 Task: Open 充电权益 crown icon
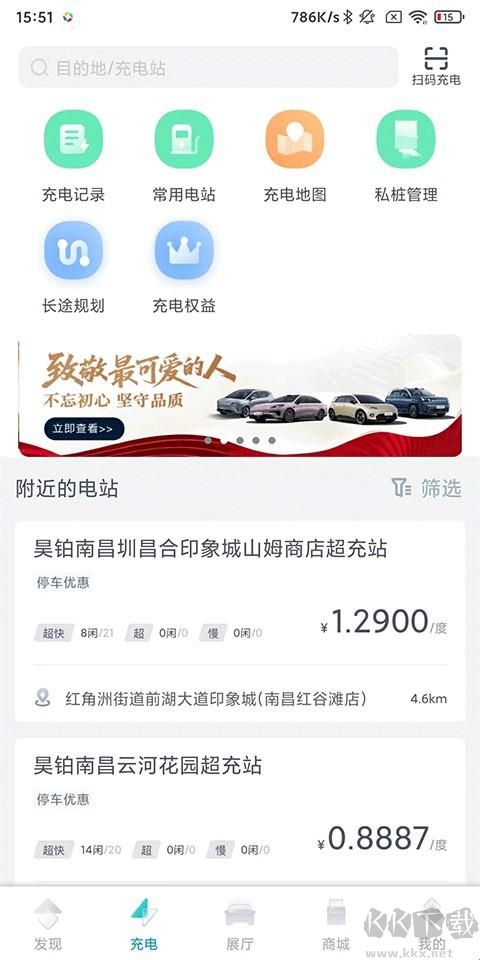pyautogui.click(x=184, y=250)
